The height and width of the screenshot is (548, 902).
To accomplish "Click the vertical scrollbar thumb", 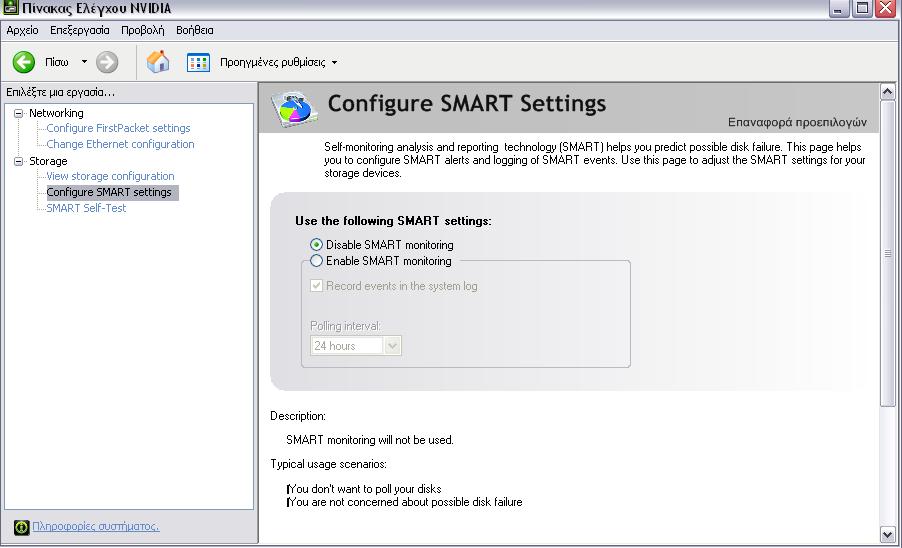I will point(888,254).
